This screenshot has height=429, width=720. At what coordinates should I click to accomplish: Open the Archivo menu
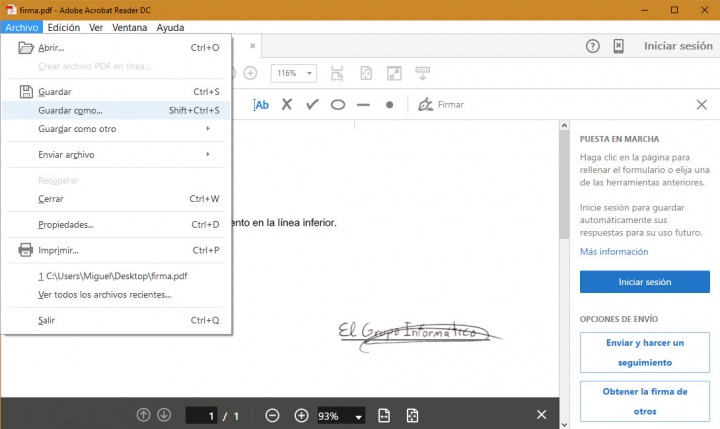[22, 28]
